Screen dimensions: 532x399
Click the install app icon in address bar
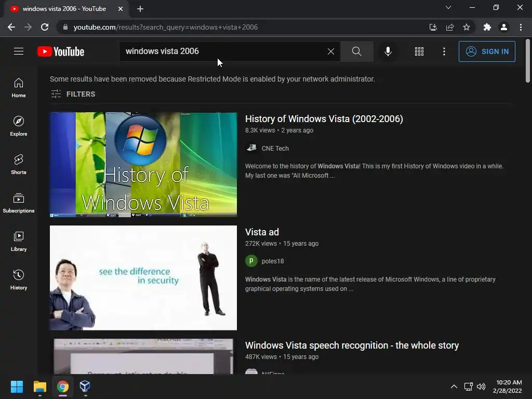point(433,27)
